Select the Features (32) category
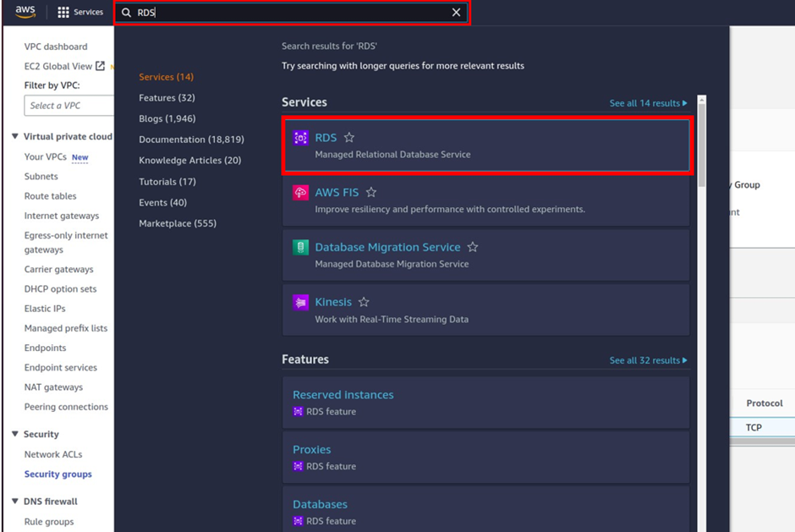 pos(167,97)
